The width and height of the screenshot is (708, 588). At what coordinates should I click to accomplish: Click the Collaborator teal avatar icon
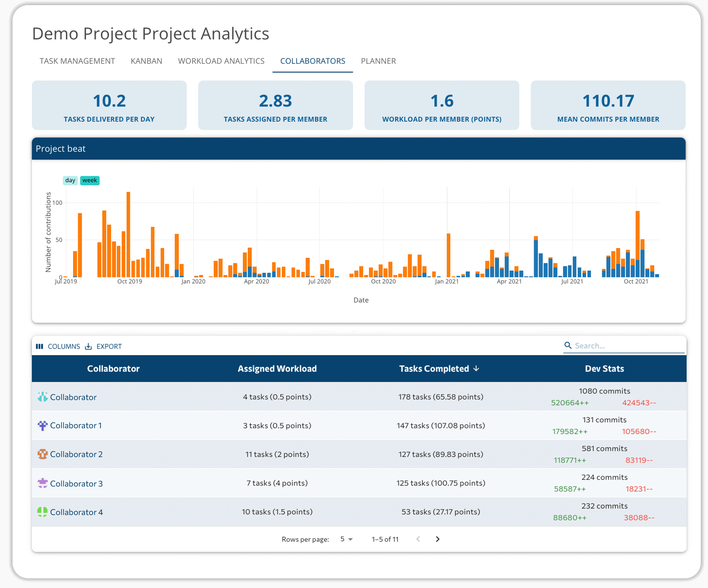coord(43,397)
